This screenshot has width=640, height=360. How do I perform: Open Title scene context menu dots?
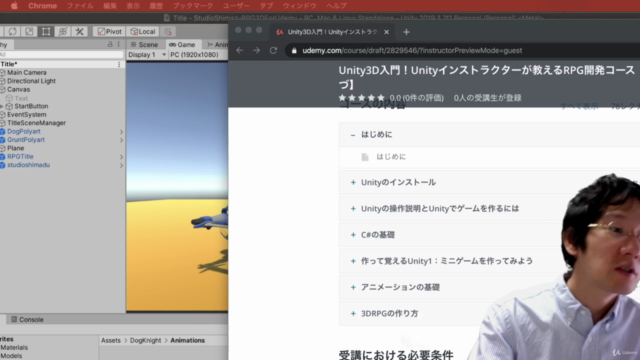pyautogui.click(x=119, y=64)
